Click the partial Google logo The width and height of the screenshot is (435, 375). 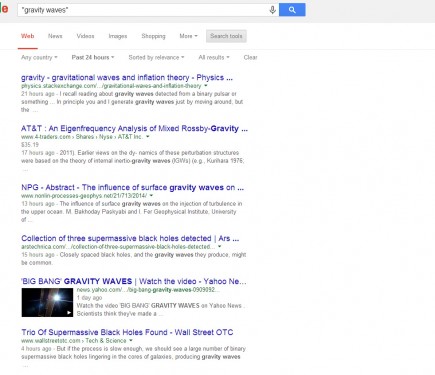[4, 9]
